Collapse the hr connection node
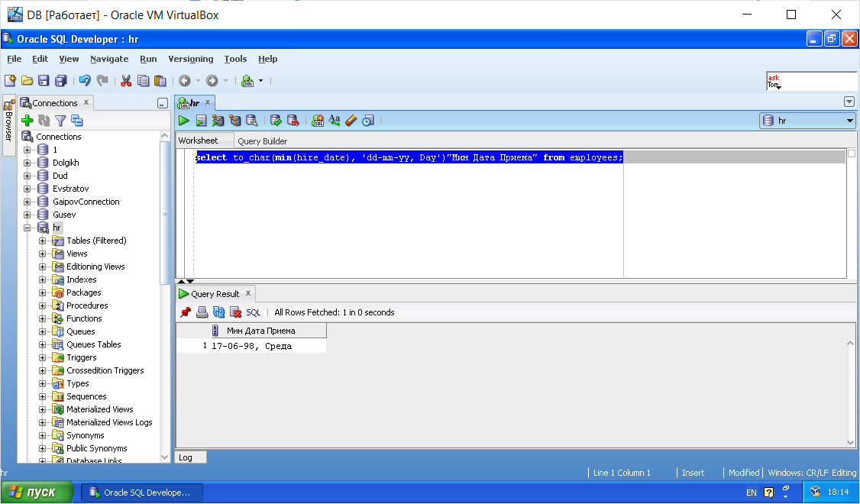This screenshot has width=860, height=504. click(27, 228)
